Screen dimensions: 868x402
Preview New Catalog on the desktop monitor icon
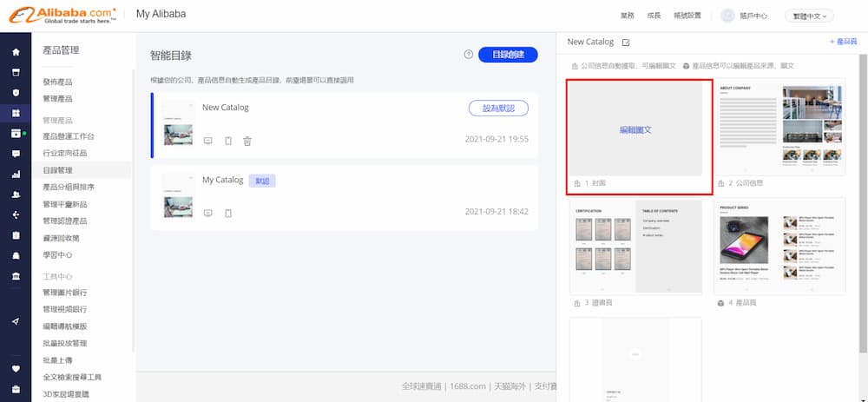208,141
